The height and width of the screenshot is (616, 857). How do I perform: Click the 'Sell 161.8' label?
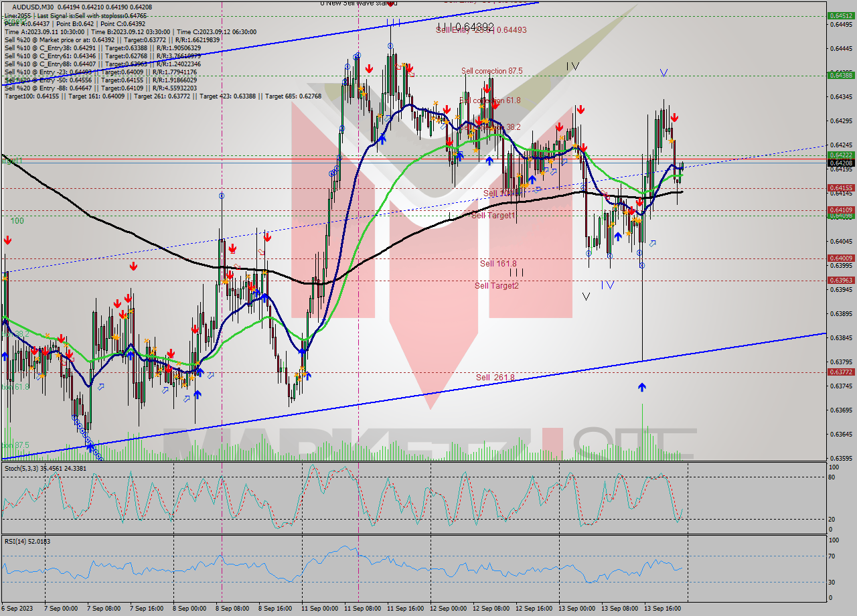[x=498, y=264]
